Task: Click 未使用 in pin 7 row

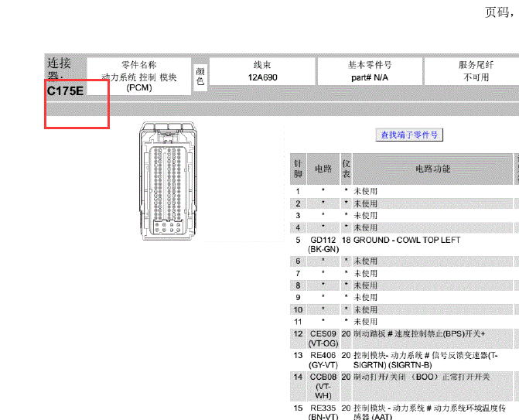Action: pos(365,273)
